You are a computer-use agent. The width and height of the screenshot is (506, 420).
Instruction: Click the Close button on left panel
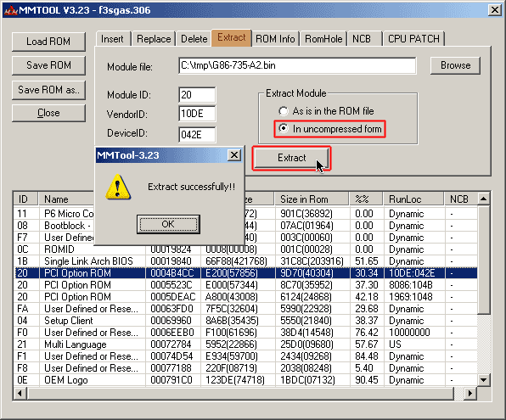[x=48, y=113]
